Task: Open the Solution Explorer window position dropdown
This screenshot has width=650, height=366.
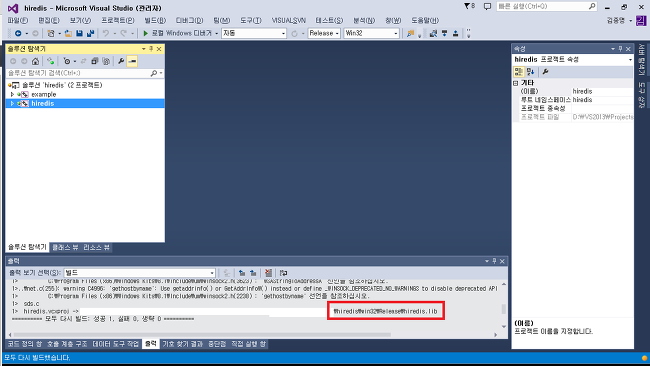Action: 143,49
